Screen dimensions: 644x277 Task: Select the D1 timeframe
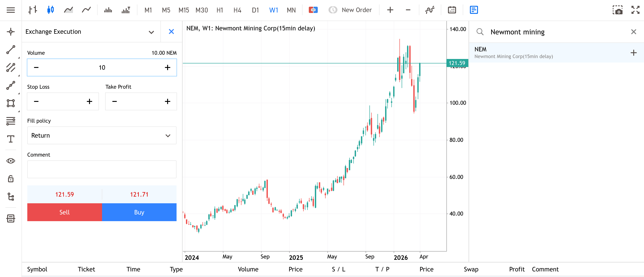pos(255,10)
